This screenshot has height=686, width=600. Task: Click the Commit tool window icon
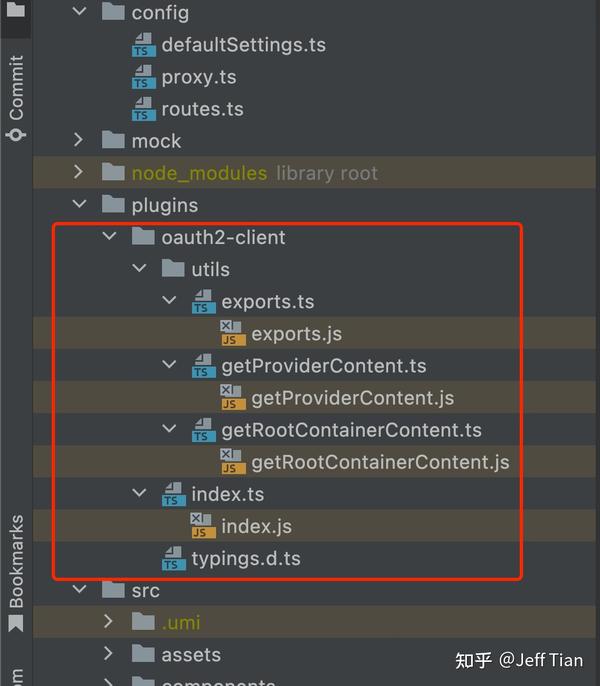click(x=16, y=134)
